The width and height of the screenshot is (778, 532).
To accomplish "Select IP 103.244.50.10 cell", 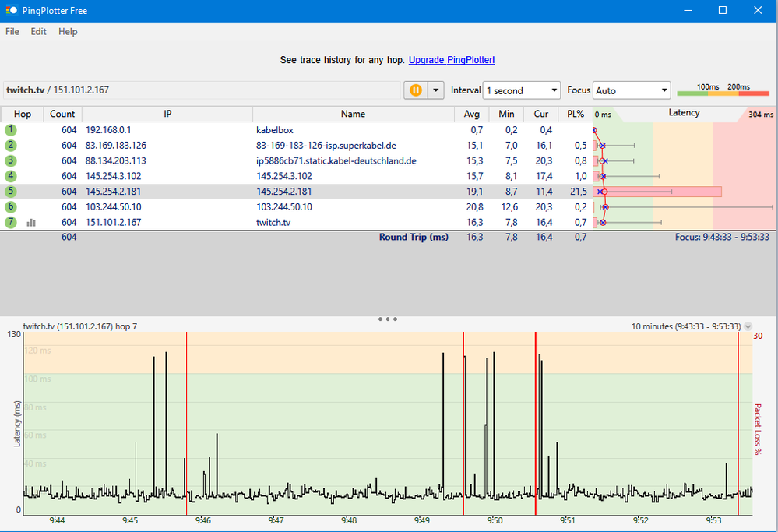I will pos(113,207).
